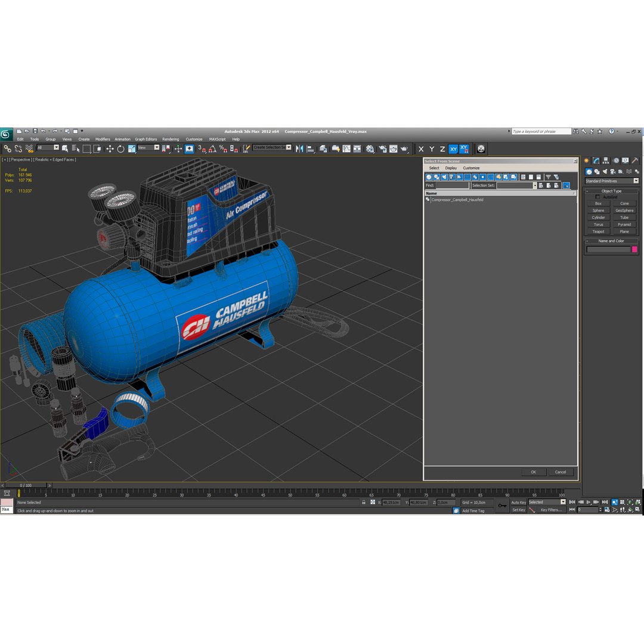Viewport: 644px width, 644px height.
Task: Toggle the Percent Snap button
Action: click(x=223, y=148)
